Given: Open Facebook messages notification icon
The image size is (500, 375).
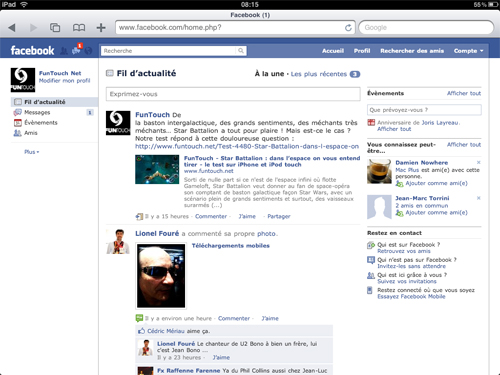Looking at the screenshot, I should 77,50.
